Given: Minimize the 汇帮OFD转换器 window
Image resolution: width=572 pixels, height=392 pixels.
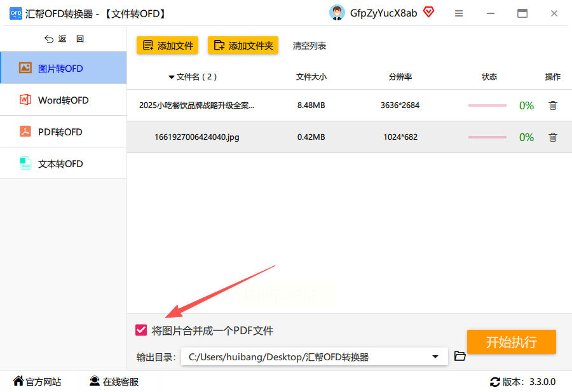Looking at the screenshot, I should tap(491, 13).
